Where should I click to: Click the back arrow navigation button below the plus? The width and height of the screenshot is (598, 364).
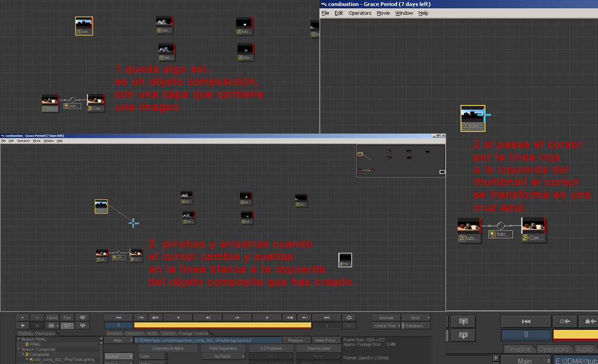[23, 325]
